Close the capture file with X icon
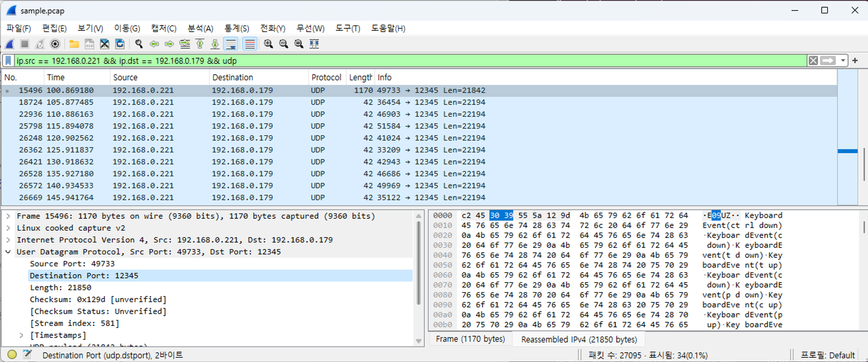This screenshot has height=362, width=868. (105, 44)
